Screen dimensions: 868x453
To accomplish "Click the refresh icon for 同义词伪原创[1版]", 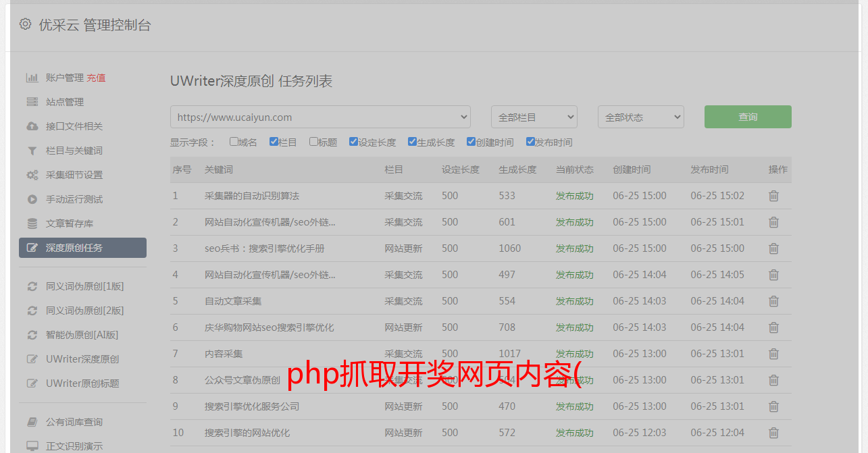I will click(x=32, y=286).
